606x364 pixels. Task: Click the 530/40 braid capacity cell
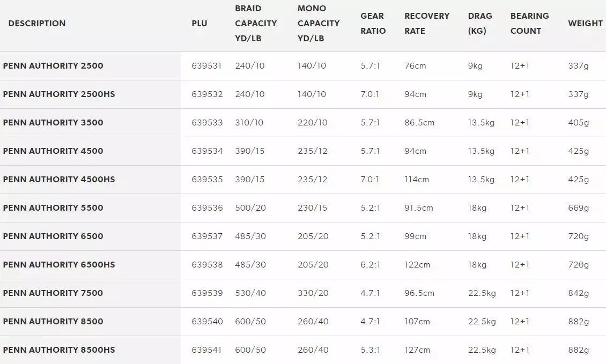coord(250,293)
